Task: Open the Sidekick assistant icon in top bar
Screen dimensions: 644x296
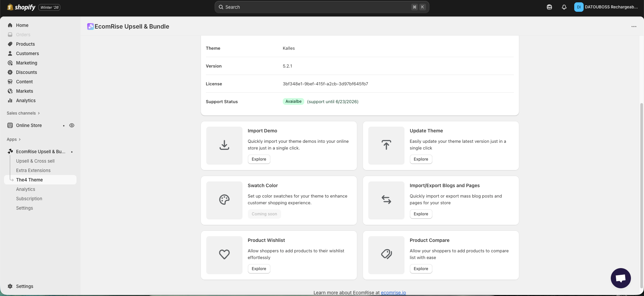Action: (549, 7)
